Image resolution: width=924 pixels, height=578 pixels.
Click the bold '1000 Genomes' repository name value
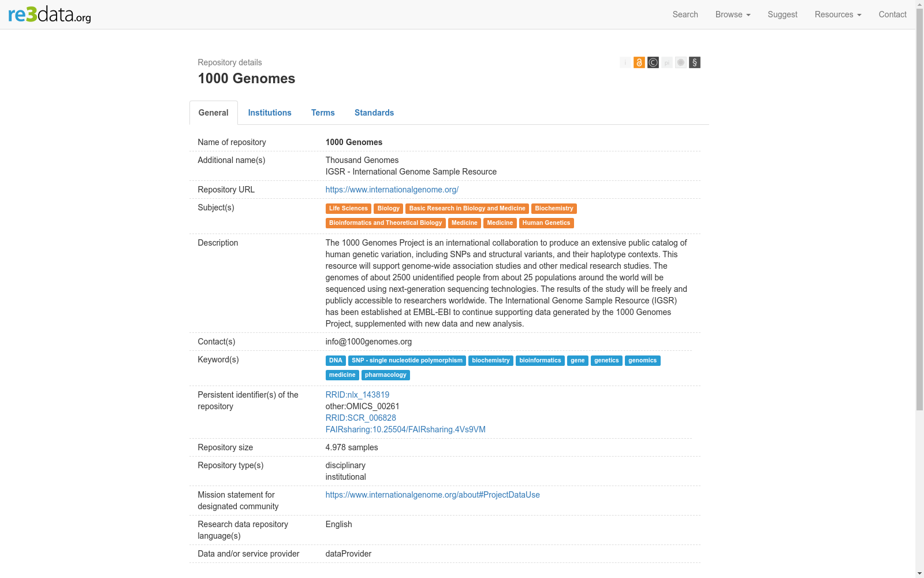pos(354,142)
